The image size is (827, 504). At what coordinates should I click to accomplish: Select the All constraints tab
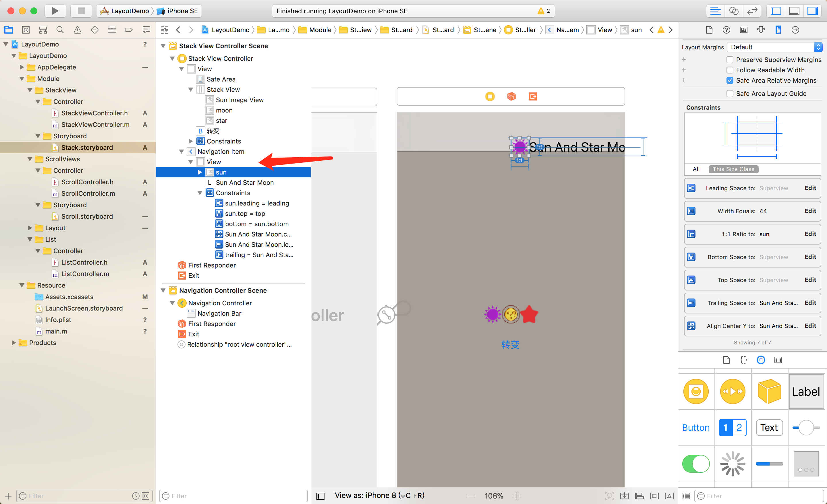point(696,169)
